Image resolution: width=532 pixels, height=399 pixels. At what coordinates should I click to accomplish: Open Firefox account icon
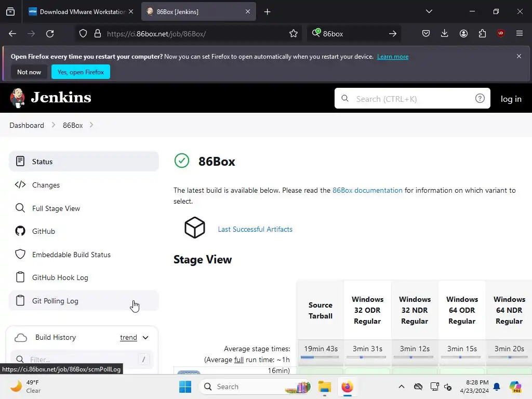(x=463, y=33)
